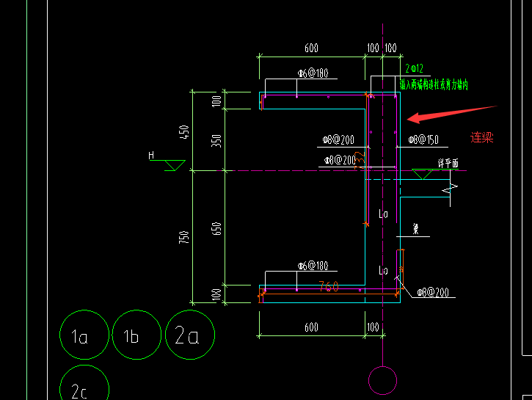Select the H elevation marker triangle
Screen dimensions: 532x400
coord(175,165)
